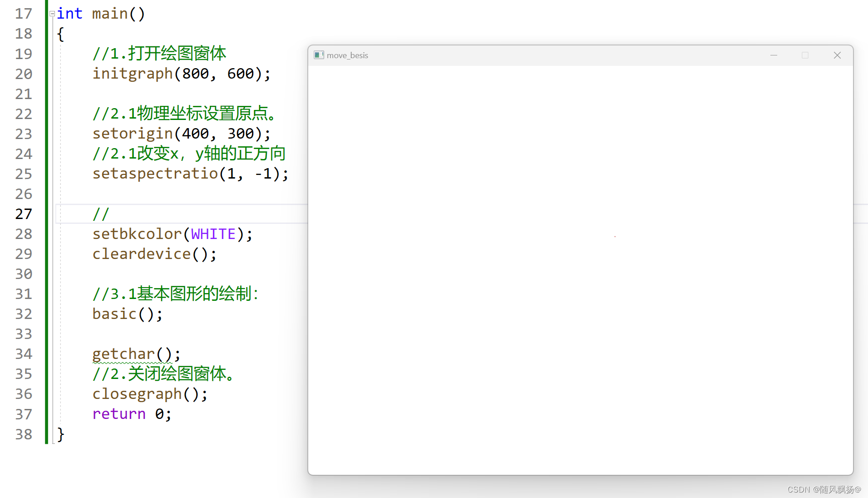Collapse the main() function fold marker
This screenshot has width=868, height=498.
[x=52, y=14]
